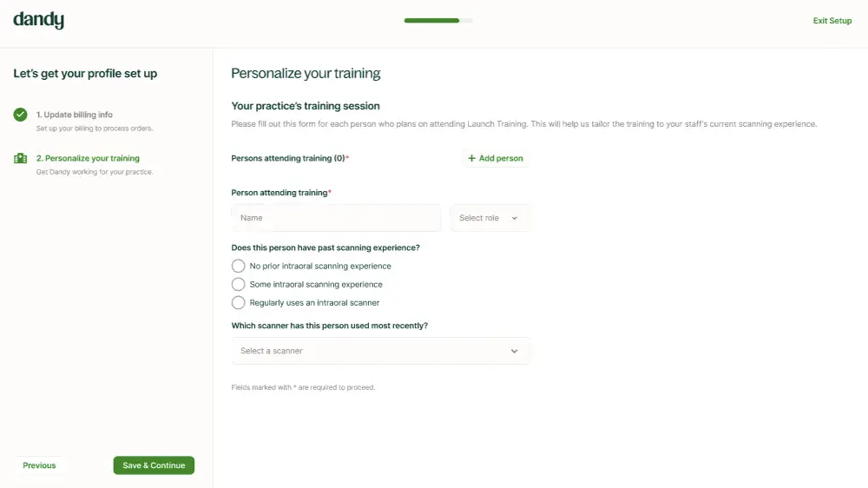Click the Personalize your training heading
The image size is (868, 488).
[306, 73]
